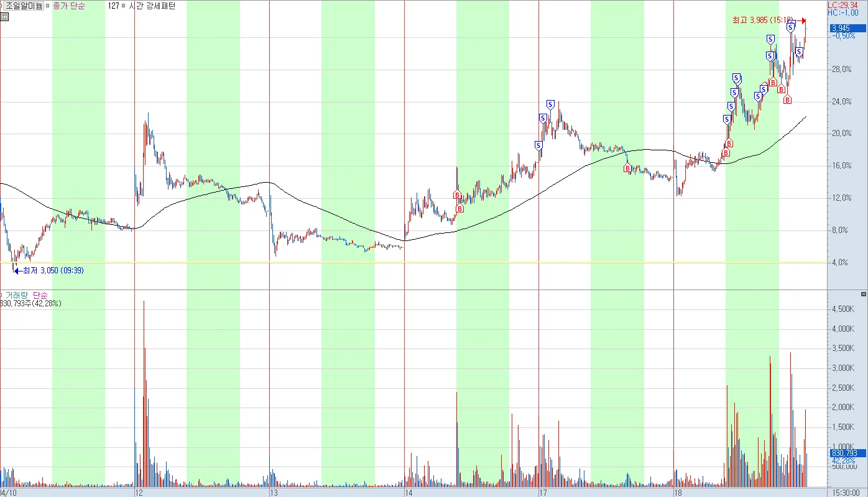868x497 pixels.
Task: Click the 24.0% price axis label
Action: (842, 101)
